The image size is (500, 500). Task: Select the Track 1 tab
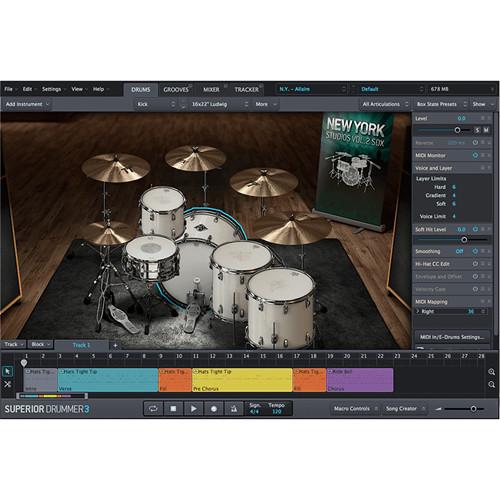point(81,345)
